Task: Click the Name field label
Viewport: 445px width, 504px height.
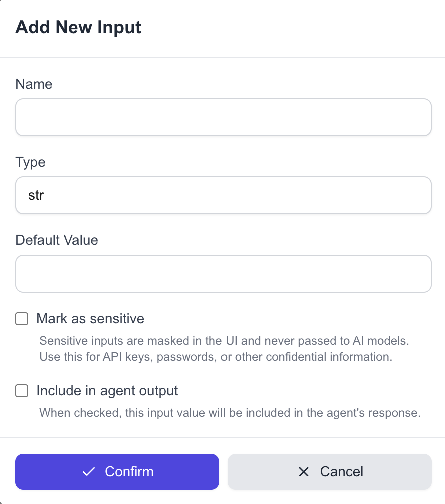Action: [34, 84]
